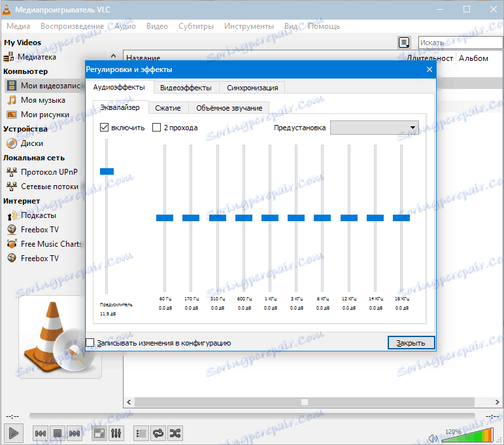Check 'Записывать изменения в конфигурацию' option

pos(90,342)
